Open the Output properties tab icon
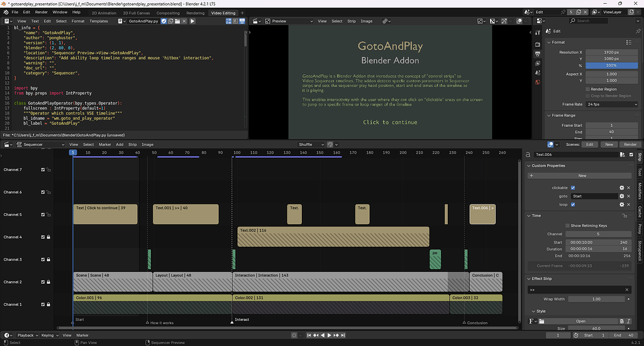 click(538, 54)
